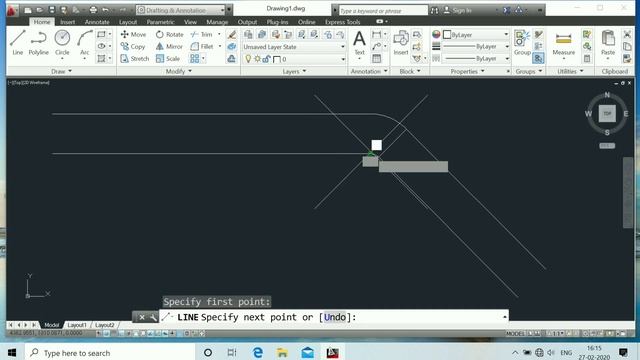
Task: Switch to the Express Tools tab
Action: click(x=342, y=22)
